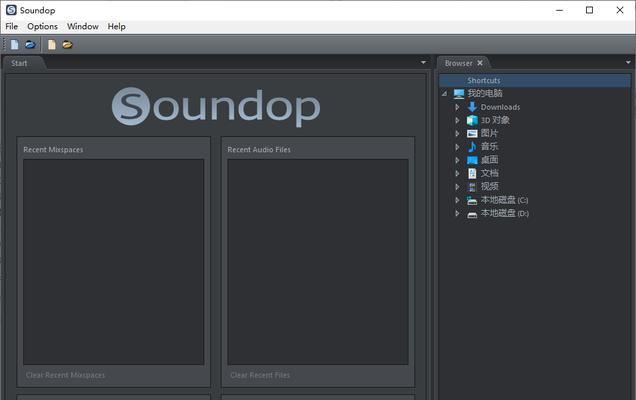Select the 图片 label in Browser
This screenshot has height=400, width=636.
tap(489, 133)
